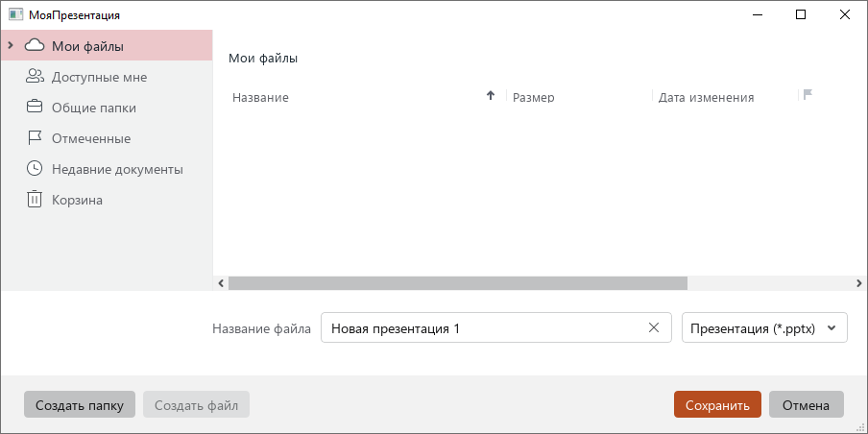Screen dimensions: 868x434
Task: Click the cloud icon next to Мои файлы
Action: (35, 45)
